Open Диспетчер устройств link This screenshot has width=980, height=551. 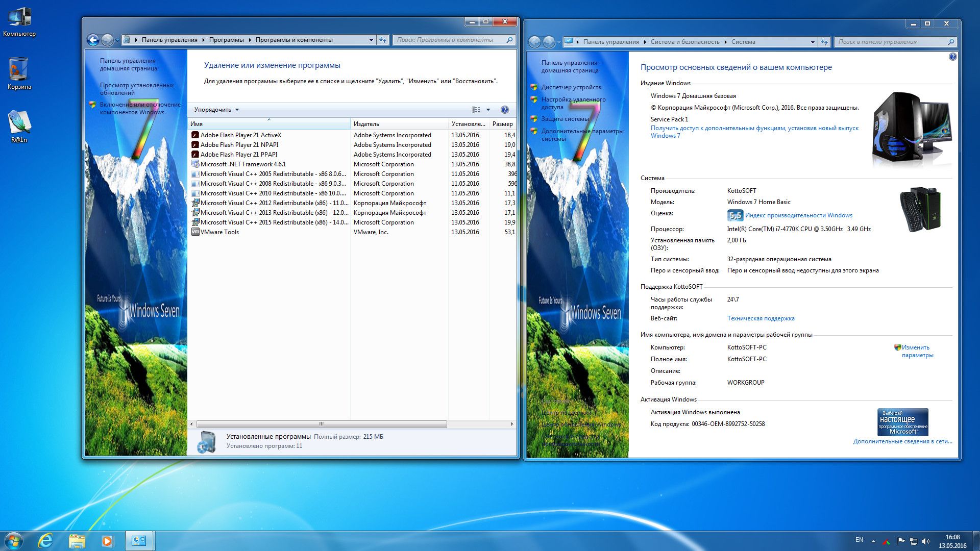(x=571, y=87)
